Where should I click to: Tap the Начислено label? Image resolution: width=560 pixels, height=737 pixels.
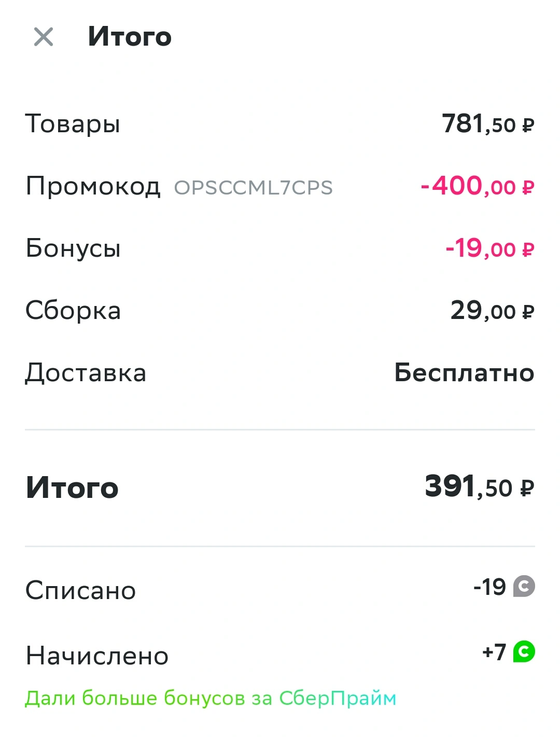(97, 656)
